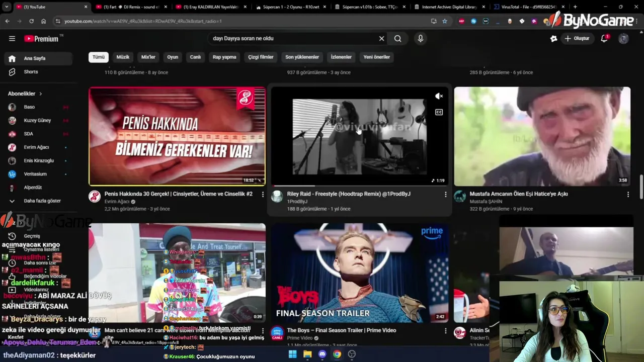
Task: Open Discord from the taskbar
Action: 323,354
